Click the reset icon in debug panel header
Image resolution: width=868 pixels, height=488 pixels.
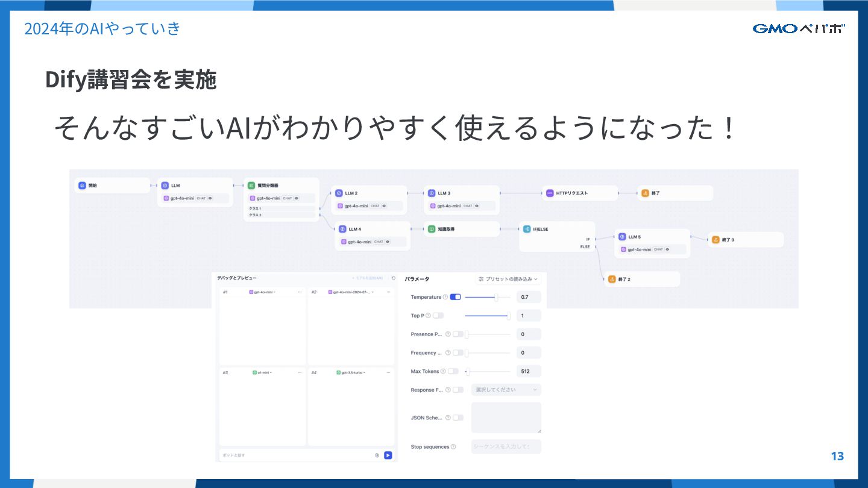[394, 278]
